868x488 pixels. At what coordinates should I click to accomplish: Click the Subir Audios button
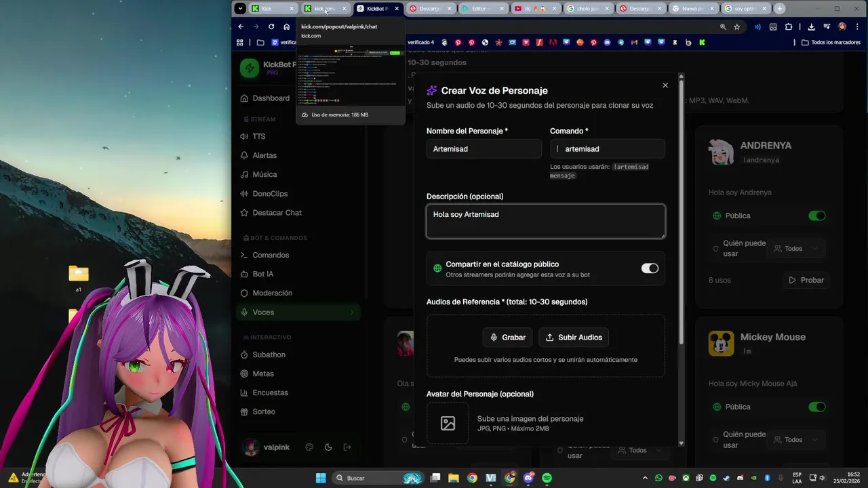pos(574,337)
